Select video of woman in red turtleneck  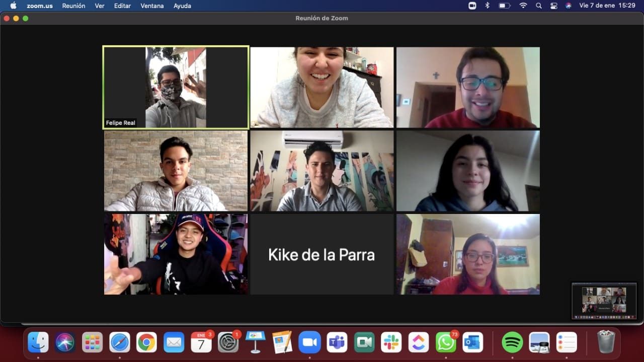(468, 254)
